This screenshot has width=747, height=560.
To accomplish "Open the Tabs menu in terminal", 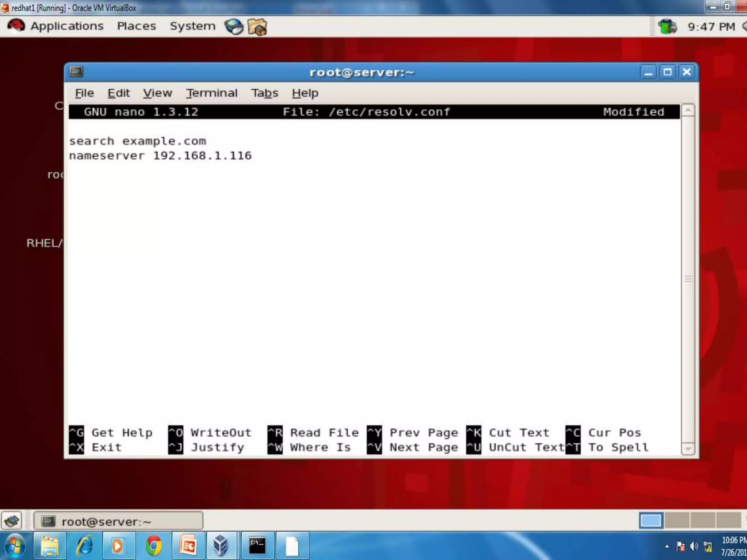I will 264,93.
